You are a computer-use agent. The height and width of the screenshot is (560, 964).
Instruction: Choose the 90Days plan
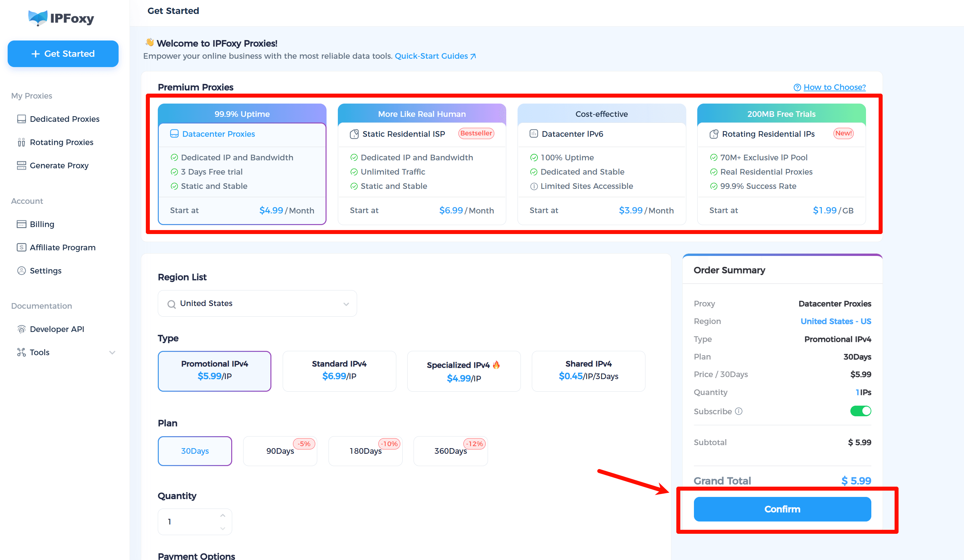click(x=280, y=451)
